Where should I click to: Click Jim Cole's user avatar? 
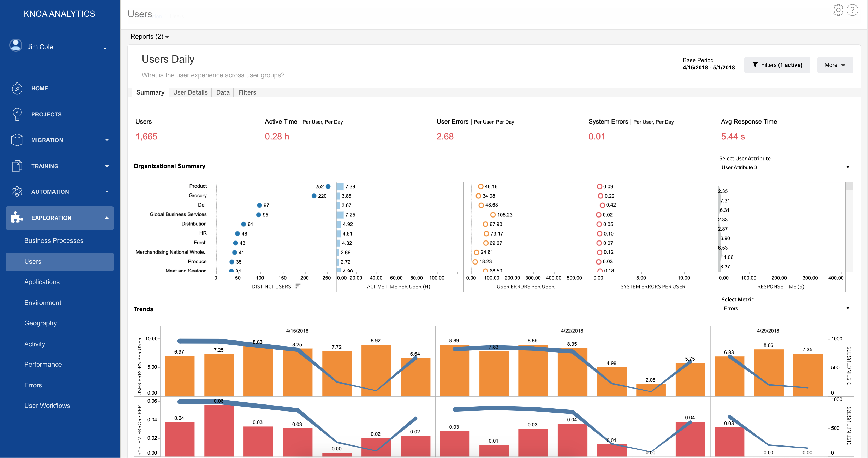click(16, 45)
